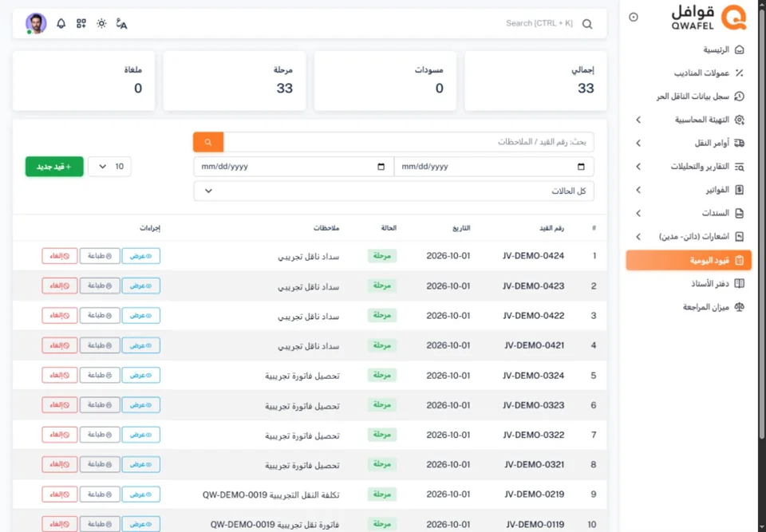
Task: Click the قيد جديد new entry button
Action: click(54, 167)
